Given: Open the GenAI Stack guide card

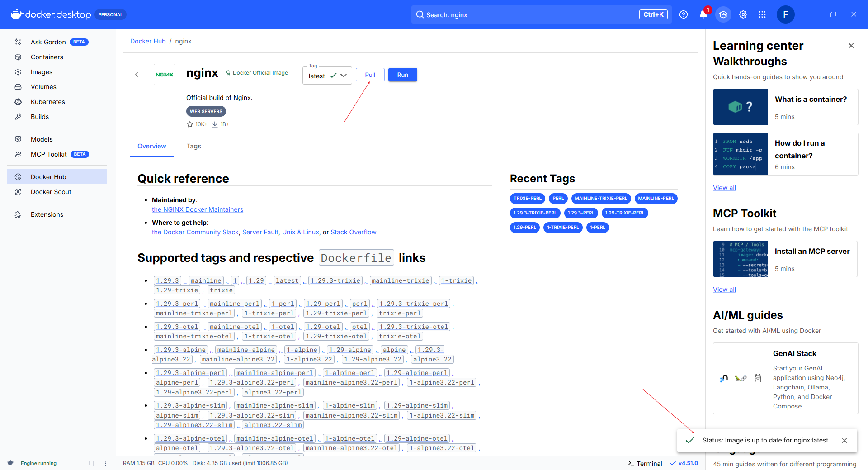Looking at the screenshot, I should pos(786,379).
